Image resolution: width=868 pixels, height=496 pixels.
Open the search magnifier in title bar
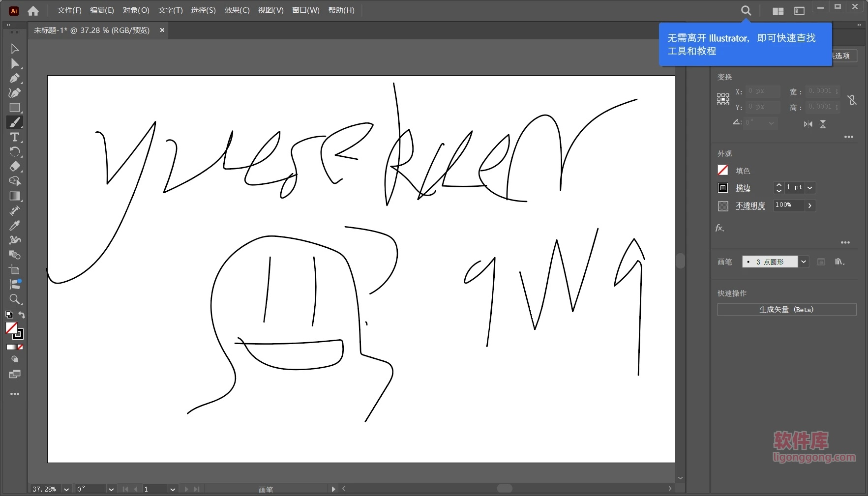[x=746, y=10]
